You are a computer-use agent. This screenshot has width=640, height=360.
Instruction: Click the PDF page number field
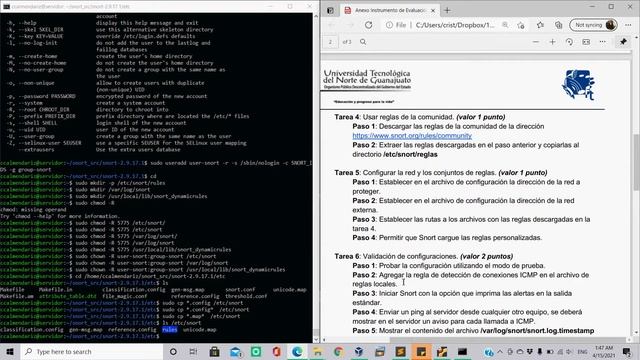(x=330, y=42)
